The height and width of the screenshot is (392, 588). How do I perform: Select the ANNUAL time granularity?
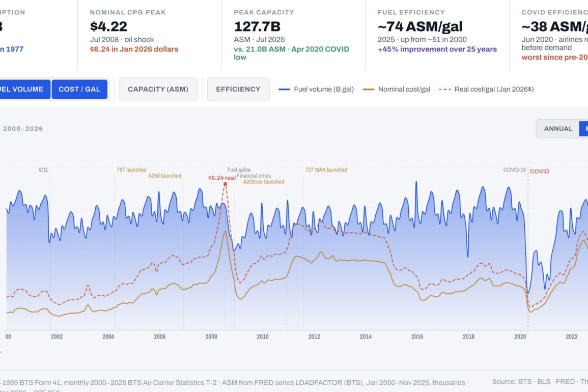(558, 129)
